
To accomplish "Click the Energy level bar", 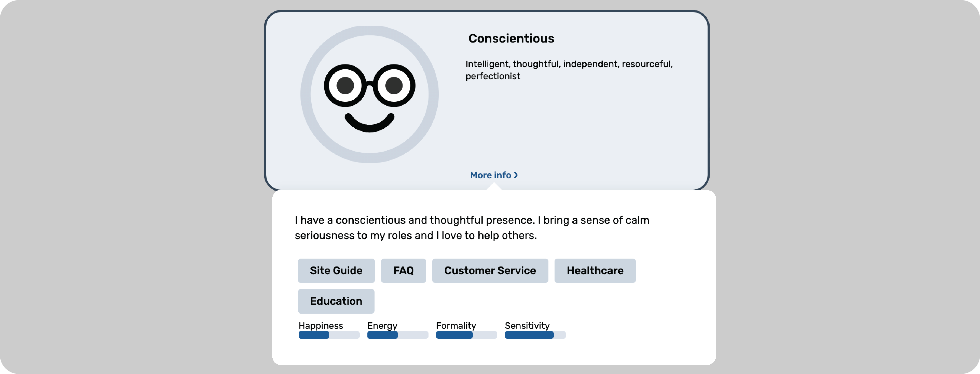I will click(397, 335).
